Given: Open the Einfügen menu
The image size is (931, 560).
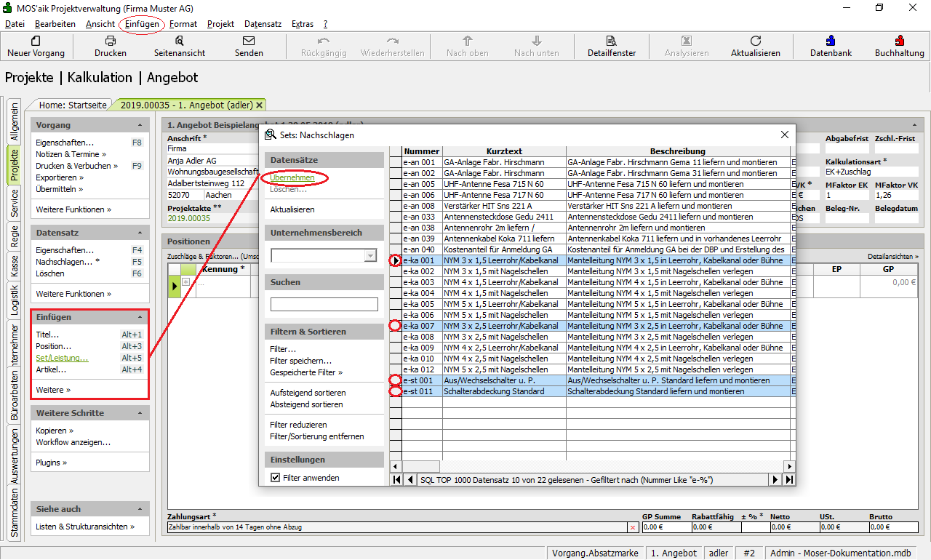Looking at the screenshot, I should point(142,24).
